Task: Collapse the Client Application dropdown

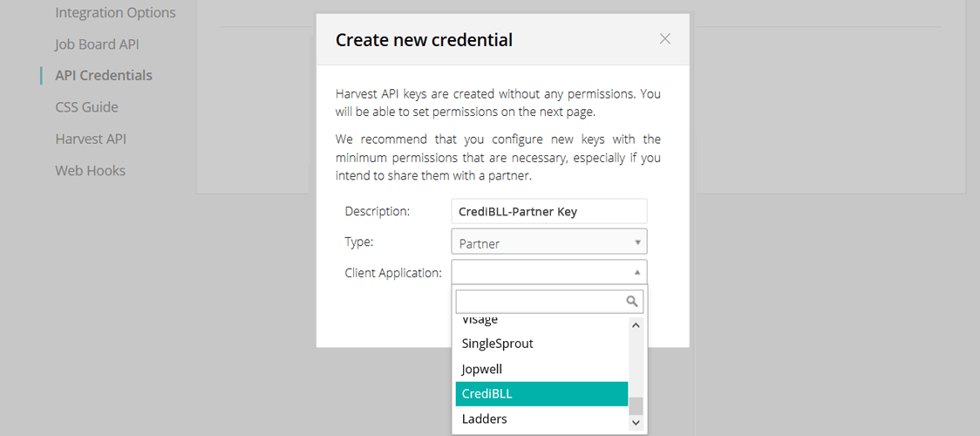Action: (x=549, y=272)
